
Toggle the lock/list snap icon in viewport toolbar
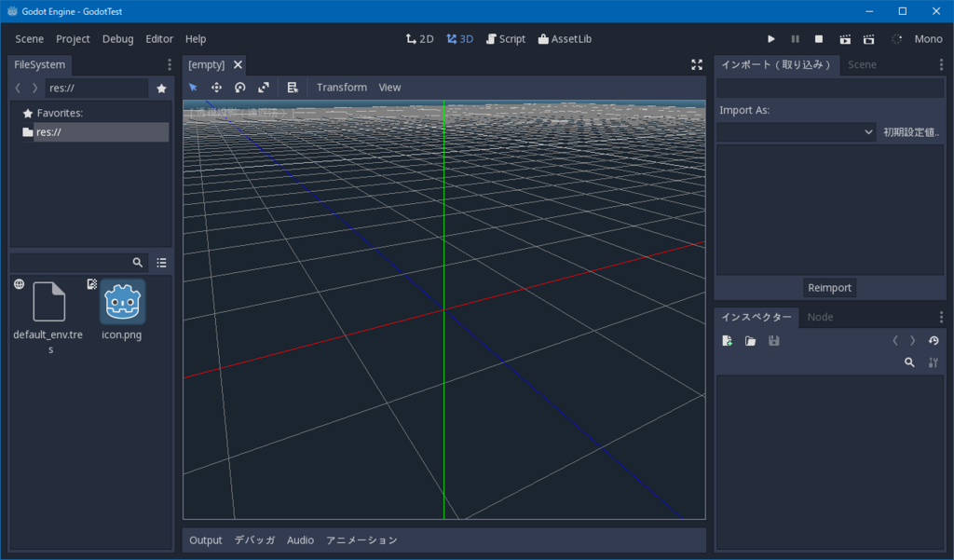293,87
